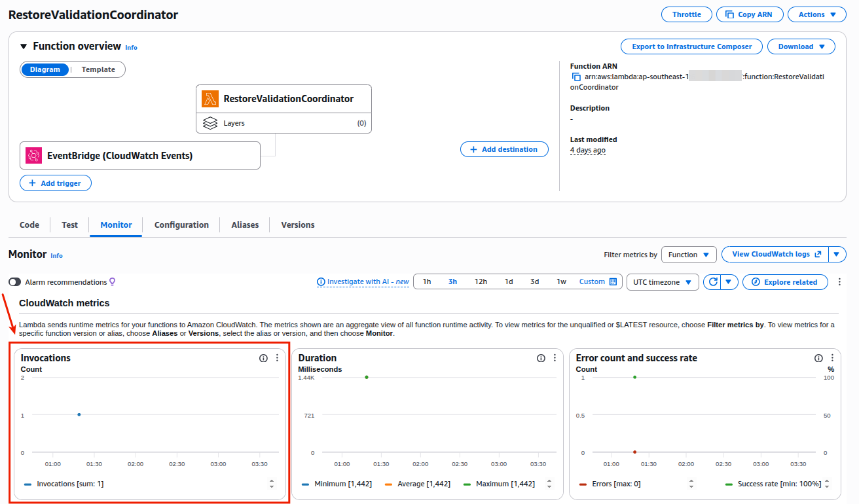Screen dimensions: 859x504
Task: Click the '4 days ago' last modified text
Action: coord(588,151)
